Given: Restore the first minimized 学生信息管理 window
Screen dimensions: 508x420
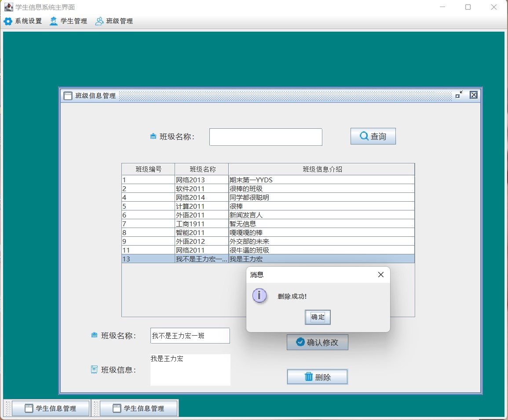Looking at the screenshot, I should [x=51, y=408].
